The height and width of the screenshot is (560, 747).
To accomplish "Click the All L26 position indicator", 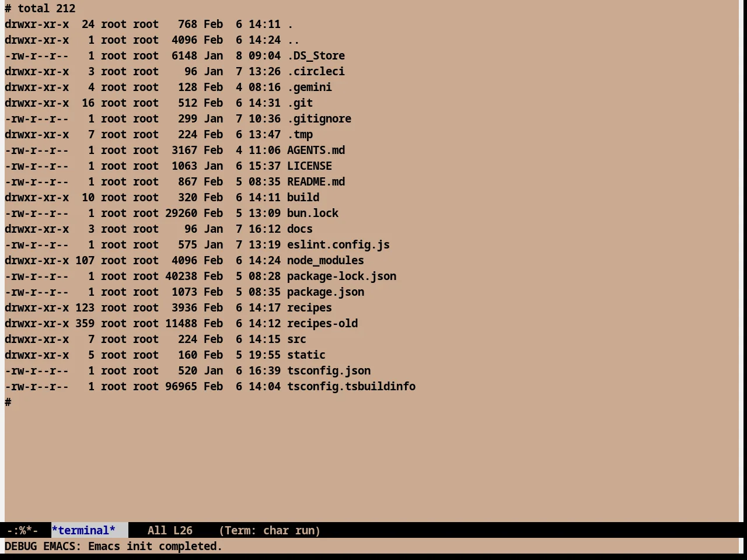I will point(170,530).
